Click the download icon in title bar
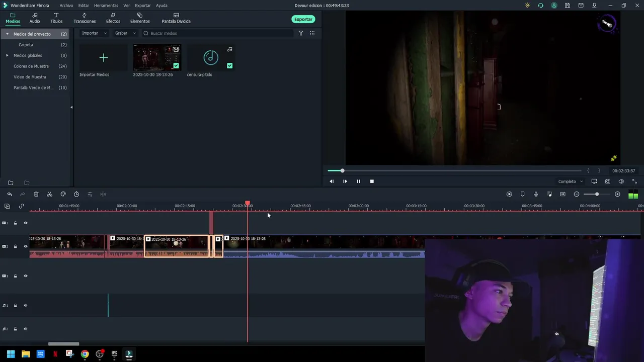Screen dimensions: 644x362 (594, 6)
